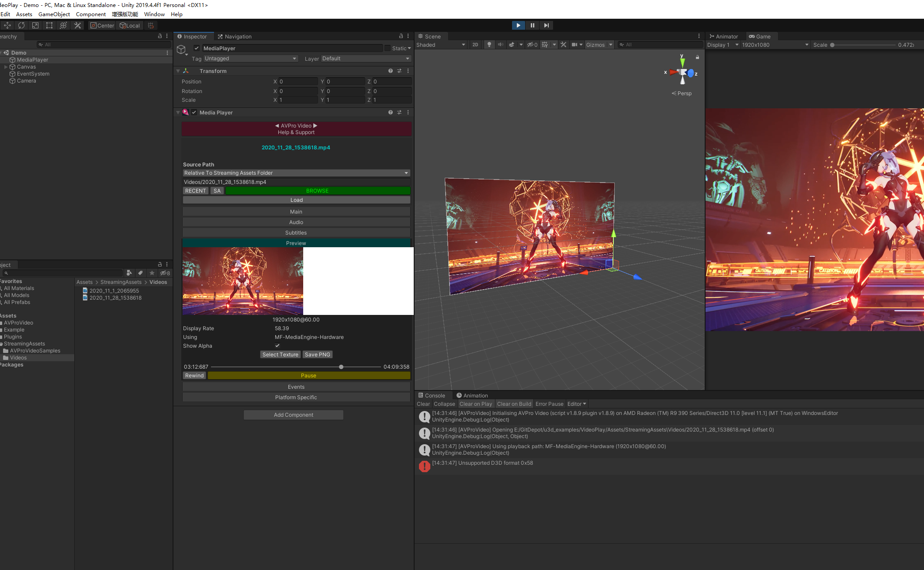This screenshot has height=570, width=924.
Task: Disable the Media Player component checkbox
Action: coord(194,112)
